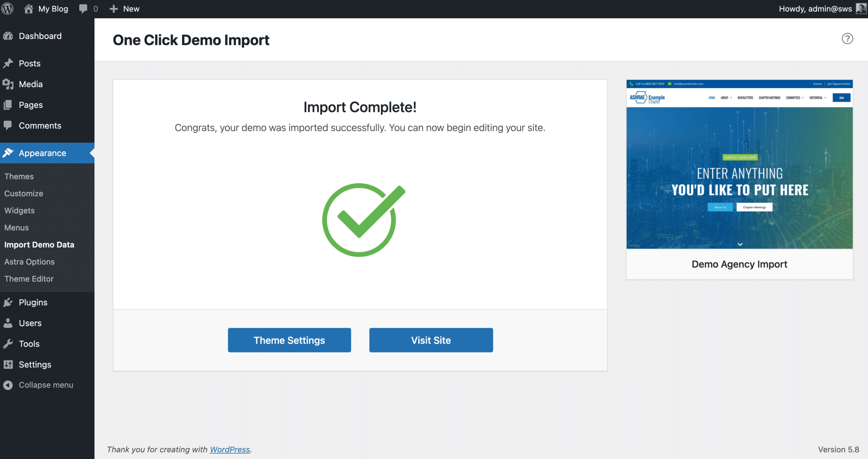Image resolution: width=868 pixels, height=459 pixels.
Task: Click the Plugins plug icon
Action: tap(8, 302)
